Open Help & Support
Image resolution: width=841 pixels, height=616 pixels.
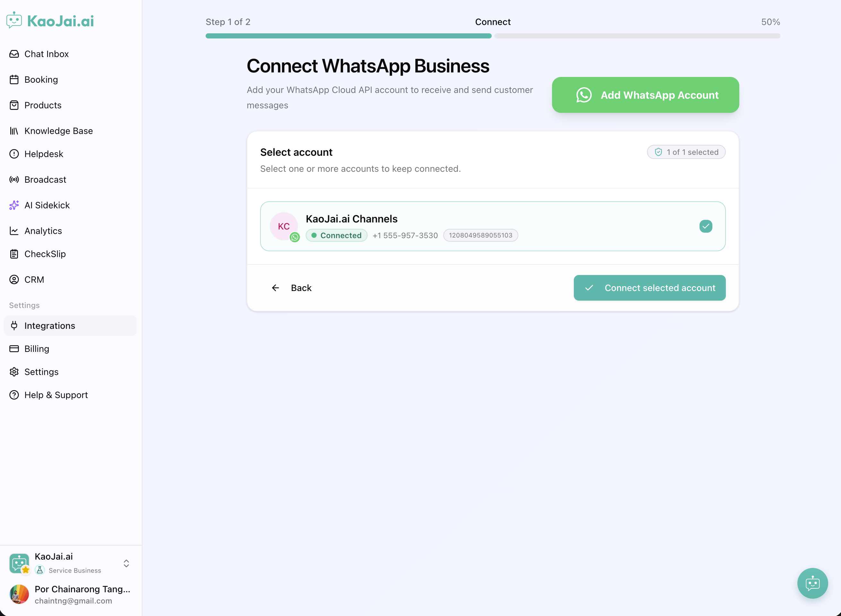pyautogui.click(x=70, y=395)
